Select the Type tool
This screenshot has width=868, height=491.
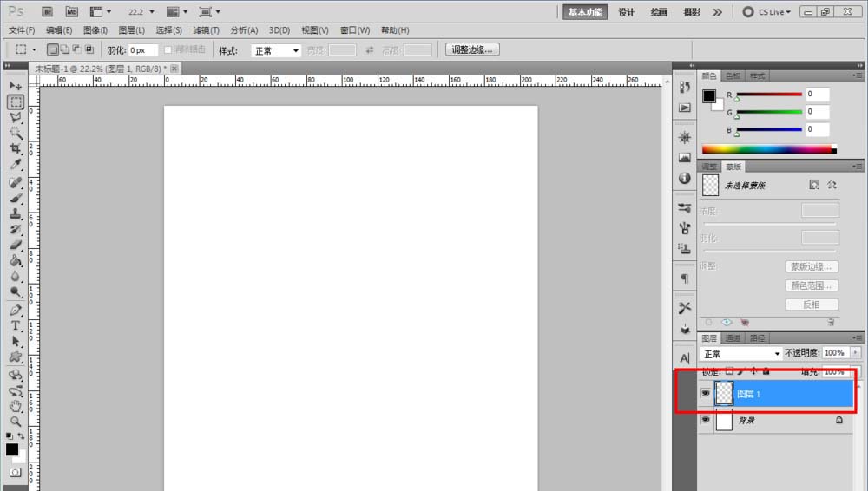coord(16,325)
